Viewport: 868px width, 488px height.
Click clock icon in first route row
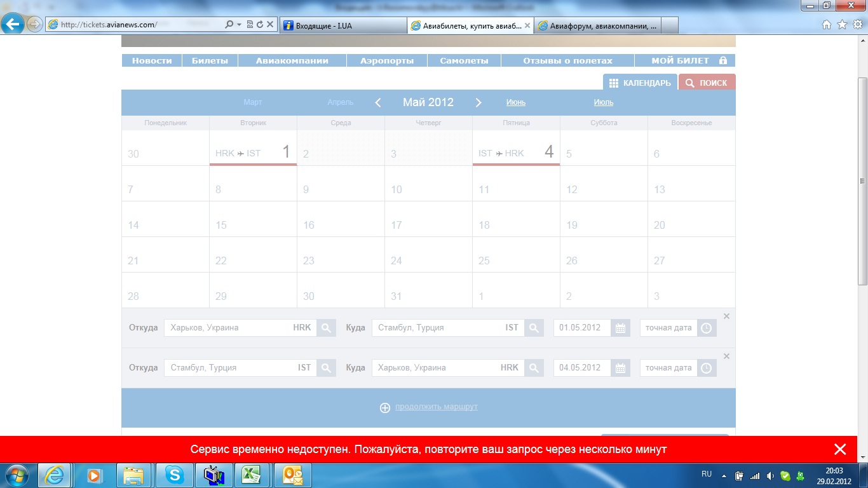point(706,328)
